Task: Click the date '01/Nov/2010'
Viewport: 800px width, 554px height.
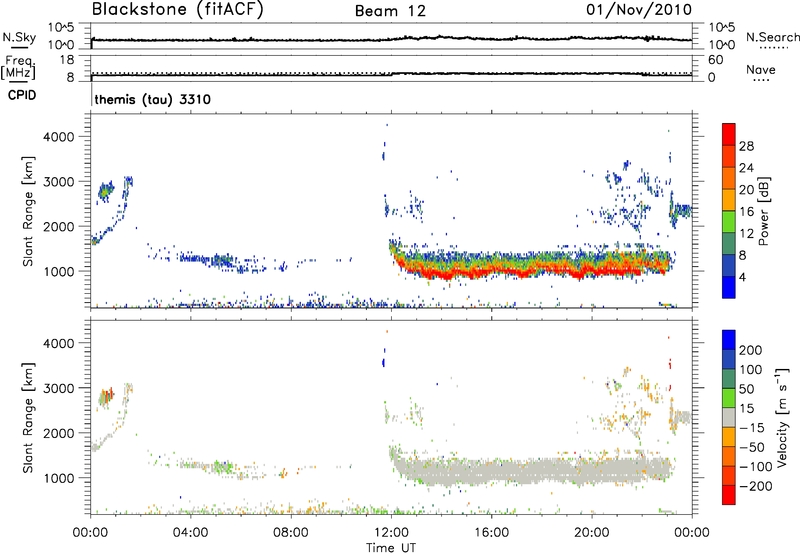Action: pos(639,10)
